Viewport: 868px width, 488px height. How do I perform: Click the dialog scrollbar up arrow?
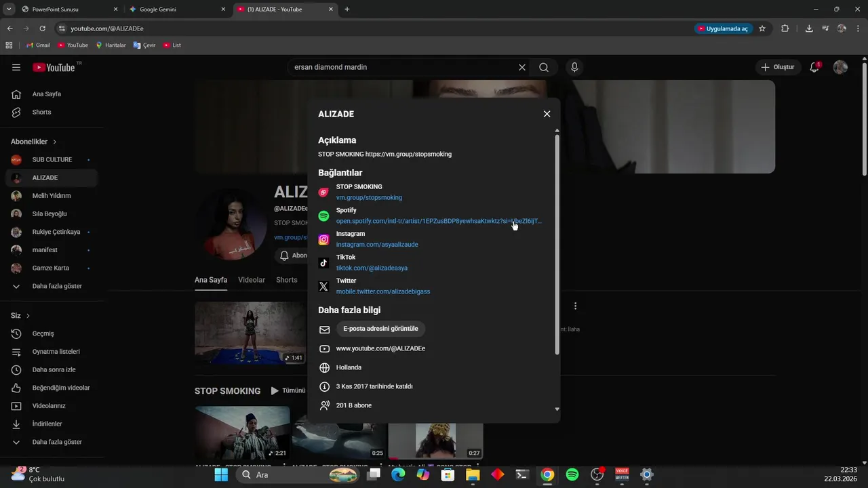click(x=557, y=130)
